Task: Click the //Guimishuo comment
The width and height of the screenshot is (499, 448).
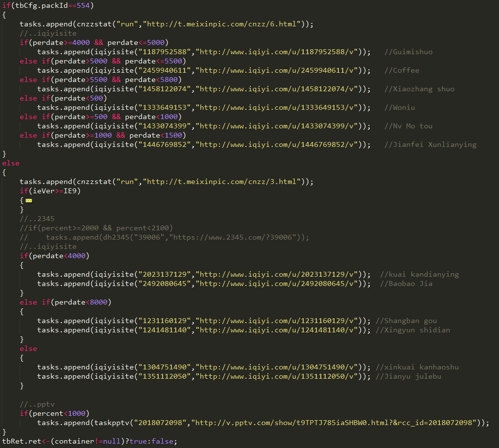Action: click(408, 52)
